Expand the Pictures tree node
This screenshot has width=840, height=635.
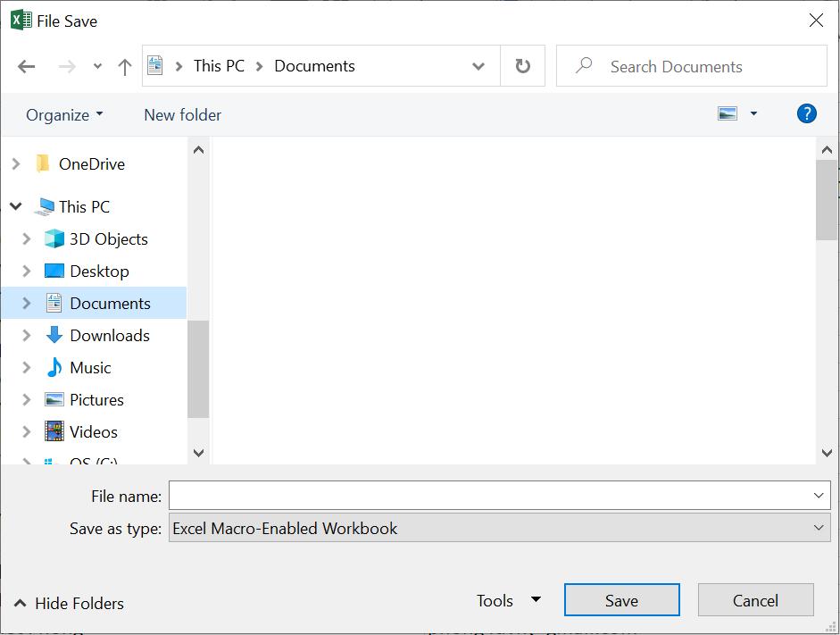coord(26,400)
